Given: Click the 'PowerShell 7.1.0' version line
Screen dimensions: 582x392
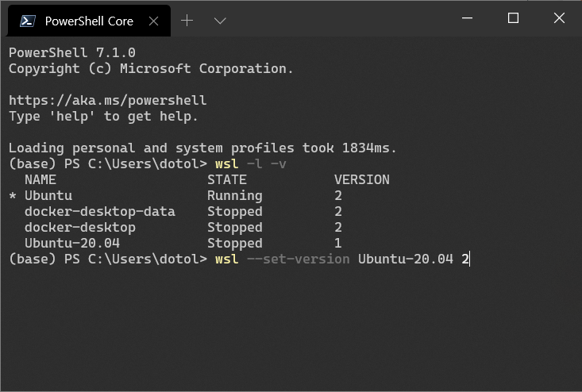Looking at the screenshot, I should click(x=72, y=52).
